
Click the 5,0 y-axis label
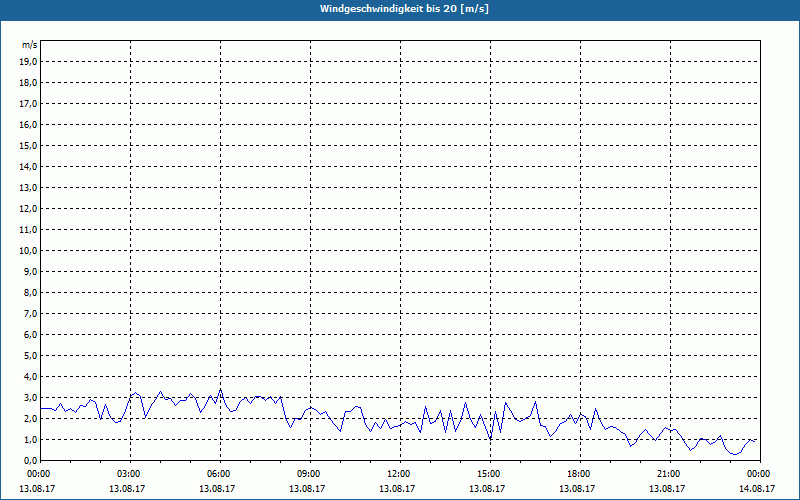click(31, 356)
